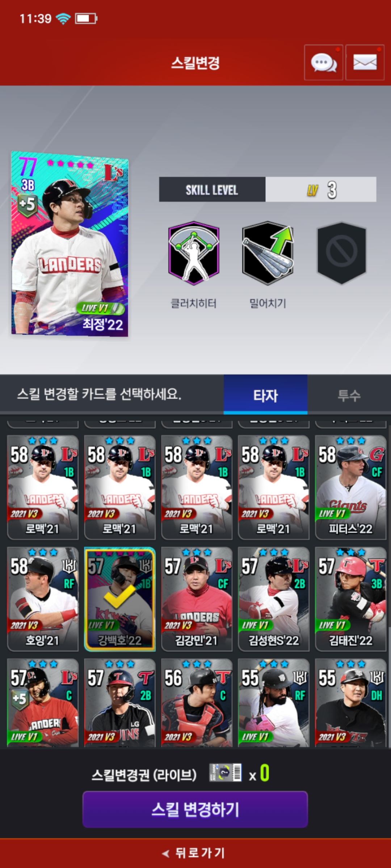
Task: Select the 김태진'22 3B card
Action: (x=350, y=599)
